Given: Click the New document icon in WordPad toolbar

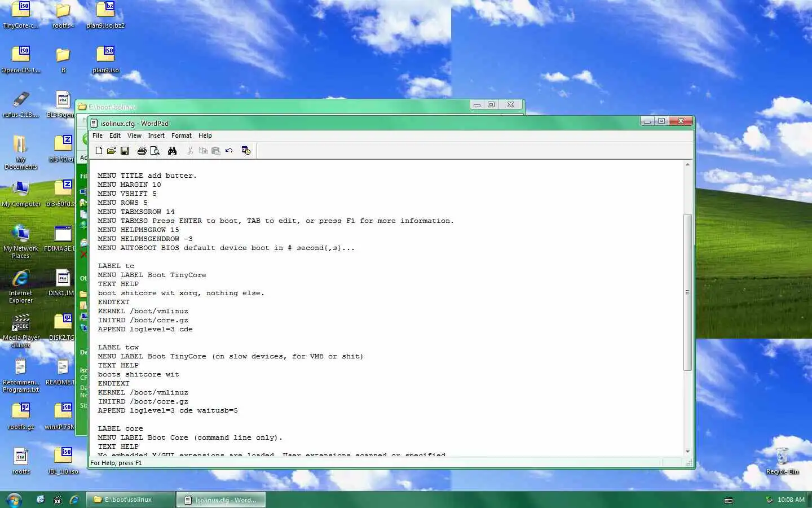Looking at the screenshot, I should coord(99,151).
